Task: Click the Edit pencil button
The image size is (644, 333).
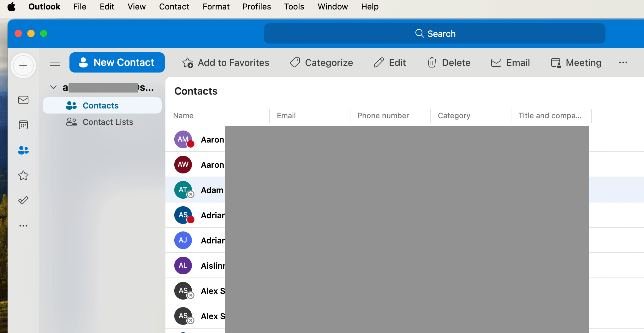Action: pyautogui.click(x=390, y=63)
